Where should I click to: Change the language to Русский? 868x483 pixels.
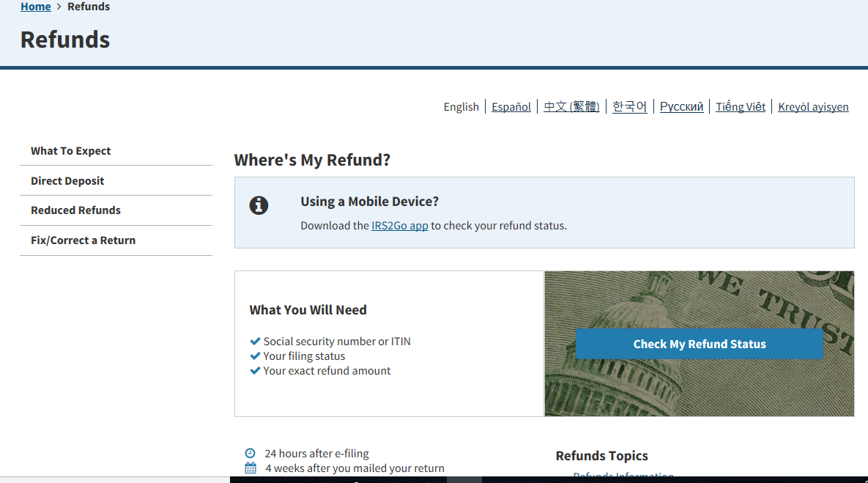click(681, 107)
